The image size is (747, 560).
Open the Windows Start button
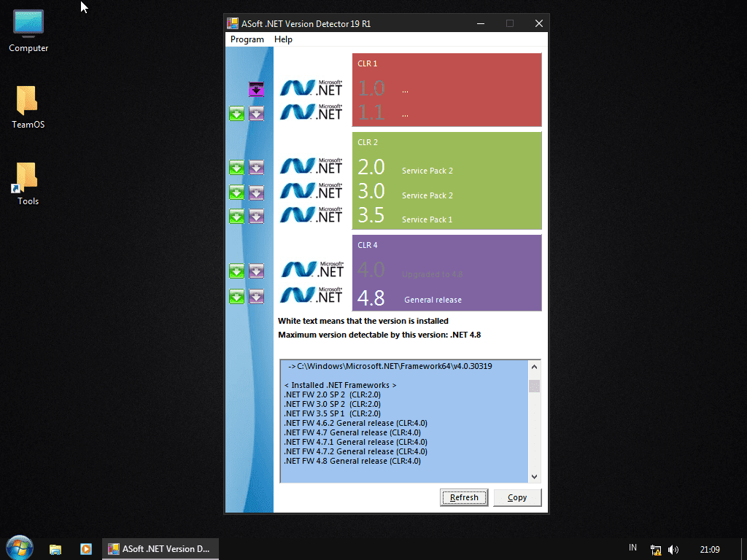[20, 548]
